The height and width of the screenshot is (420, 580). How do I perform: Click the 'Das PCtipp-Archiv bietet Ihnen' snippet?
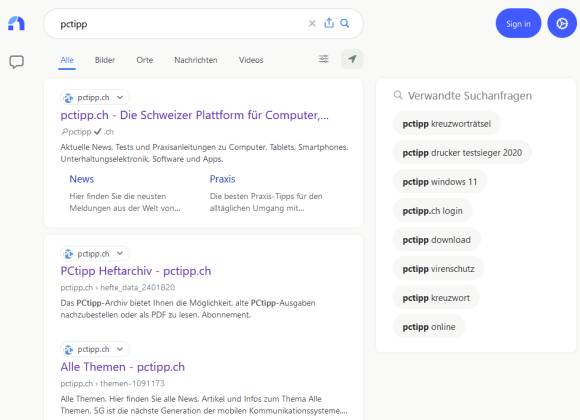coord(188,309)
